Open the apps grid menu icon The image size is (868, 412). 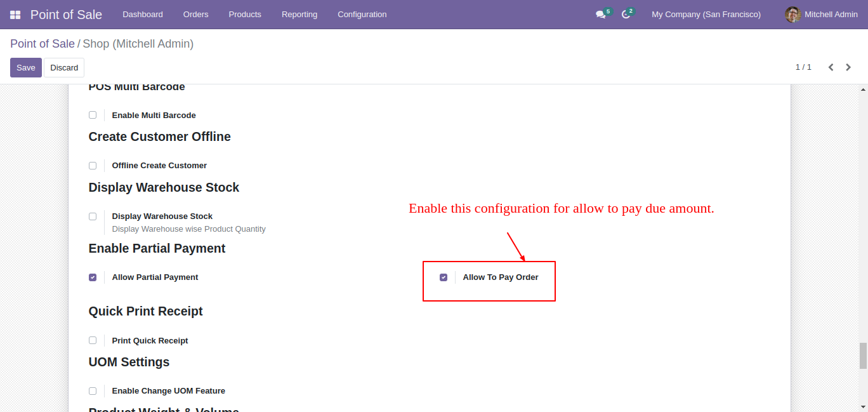click(15, 15)
